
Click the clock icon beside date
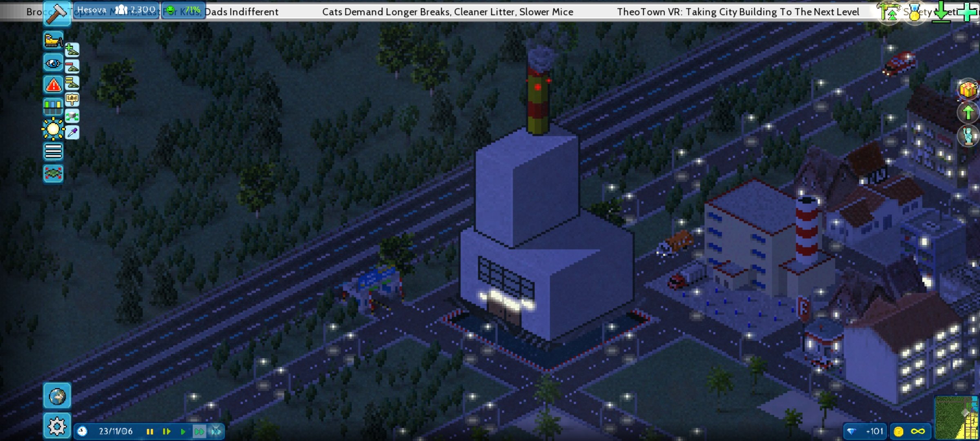click(x=82, y=431)
